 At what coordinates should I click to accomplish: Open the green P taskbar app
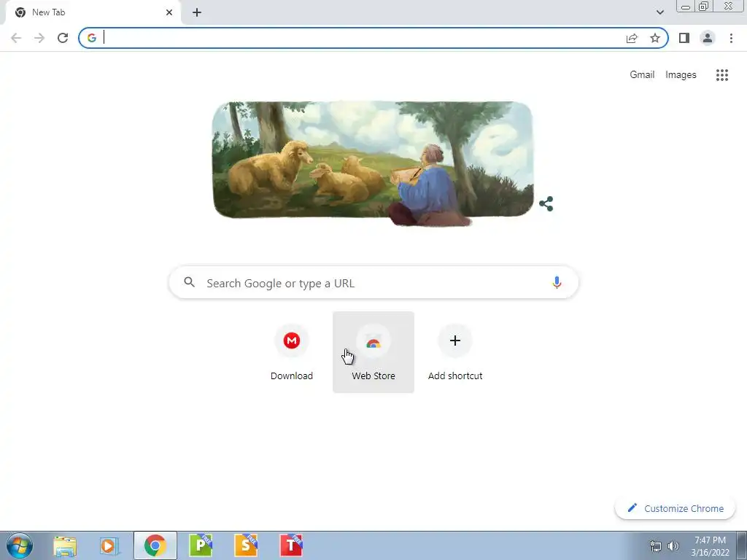pyautogui.click(x=201, y=545)
